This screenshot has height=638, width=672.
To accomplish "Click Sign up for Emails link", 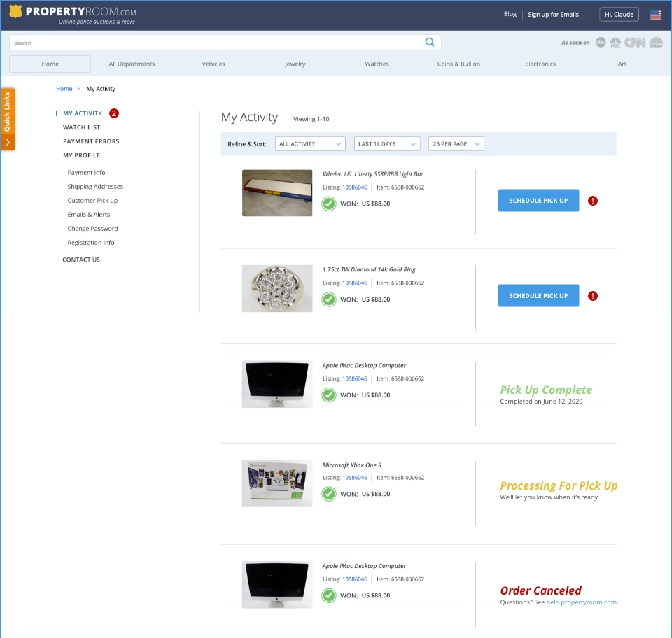I will (553, 15).
